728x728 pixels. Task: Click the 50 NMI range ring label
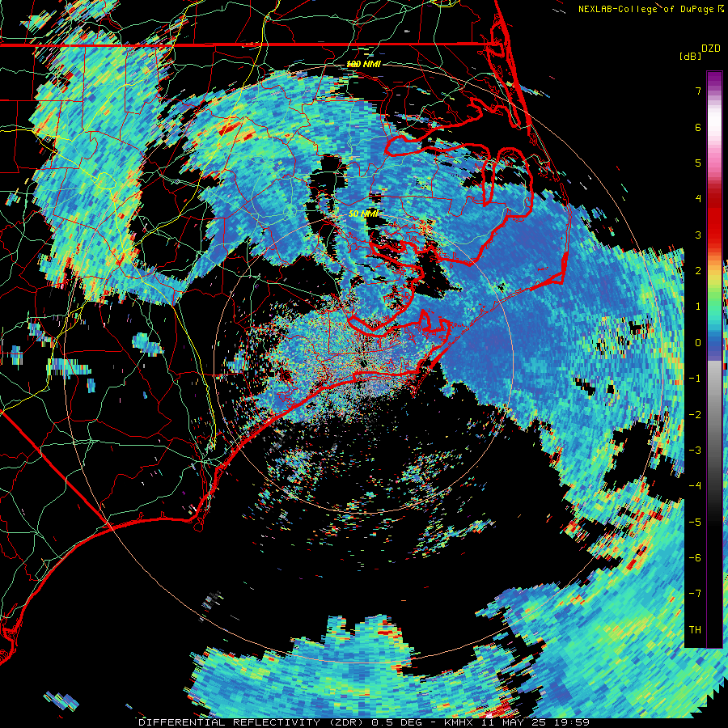click(363, 214)
